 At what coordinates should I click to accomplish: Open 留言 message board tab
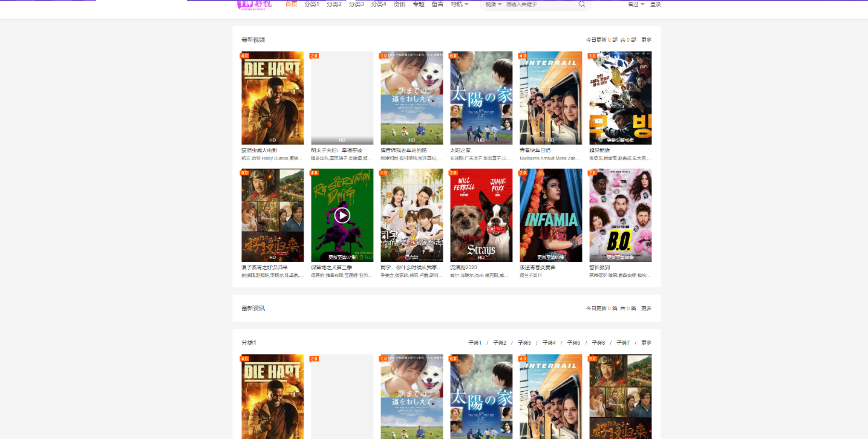point(437,4)
